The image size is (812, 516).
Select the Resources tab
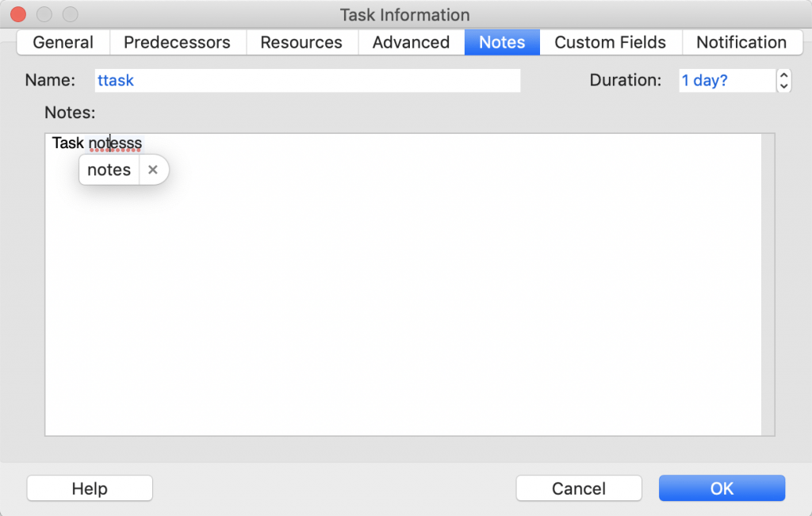point(301,42)
